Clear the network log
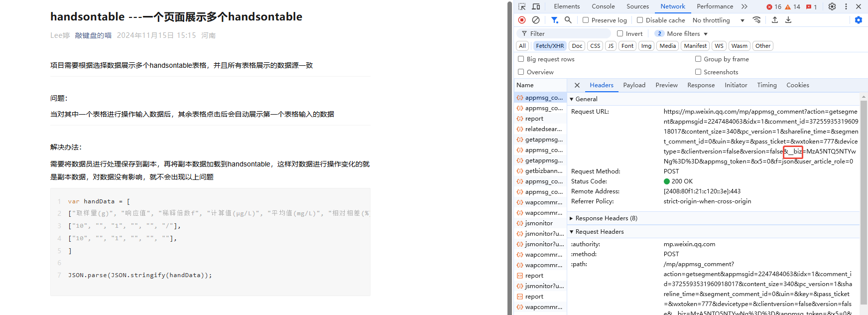This screenshot has height=315, width=868. click(536, 20)
